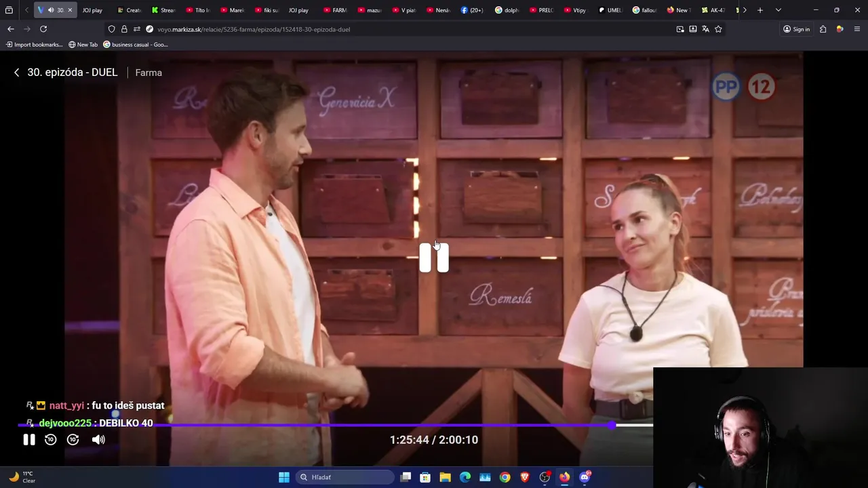Open the toolbar extension icon next to menu
Viewport: 868px width, 488px height.
[840, 29]
